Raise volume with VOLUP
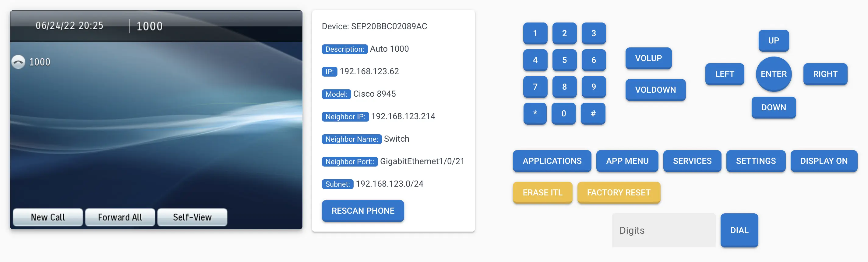The image size is (868, 262). click(648, 58)
